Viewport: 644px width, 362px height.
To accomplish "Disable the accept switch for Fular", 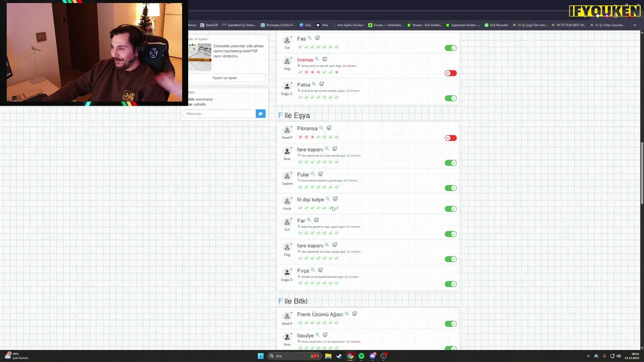I will (x=451, y=188).
